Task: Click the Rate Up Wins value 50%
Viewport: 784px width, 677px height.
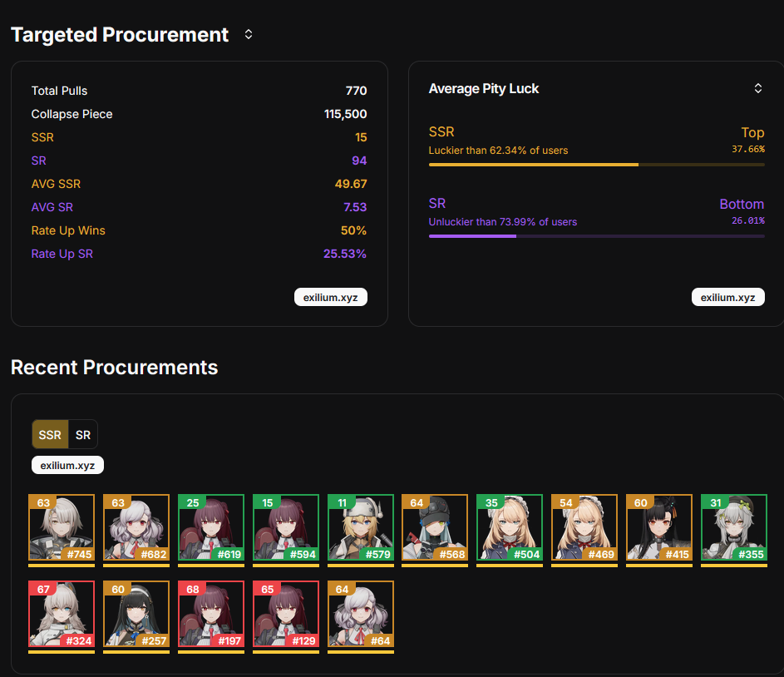Action: click(x=353, y=230)
